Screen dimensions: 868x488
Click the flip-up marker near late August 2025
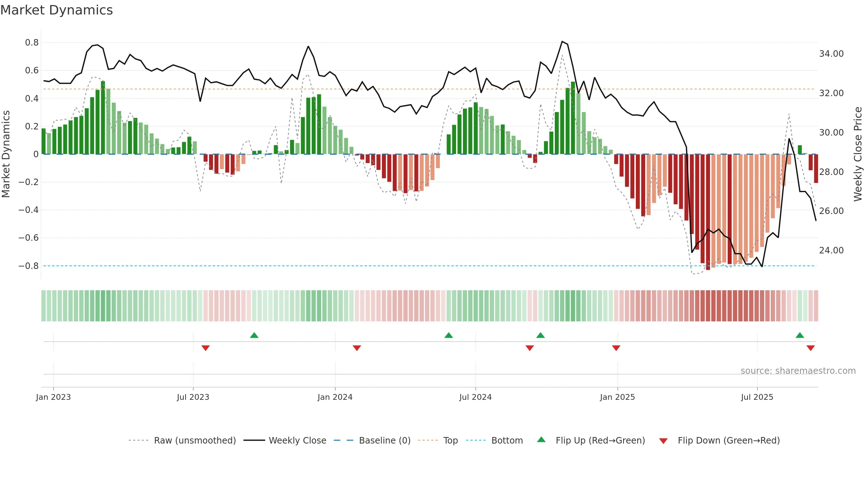pyautogui.click(x=800, y=335)
